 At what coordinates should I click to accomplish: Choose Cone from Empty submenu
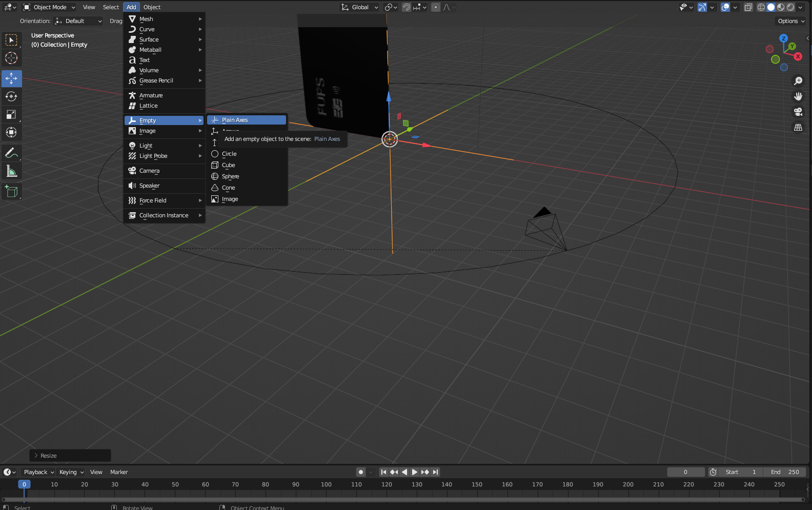pyautogui.click(x=247, y=188)
